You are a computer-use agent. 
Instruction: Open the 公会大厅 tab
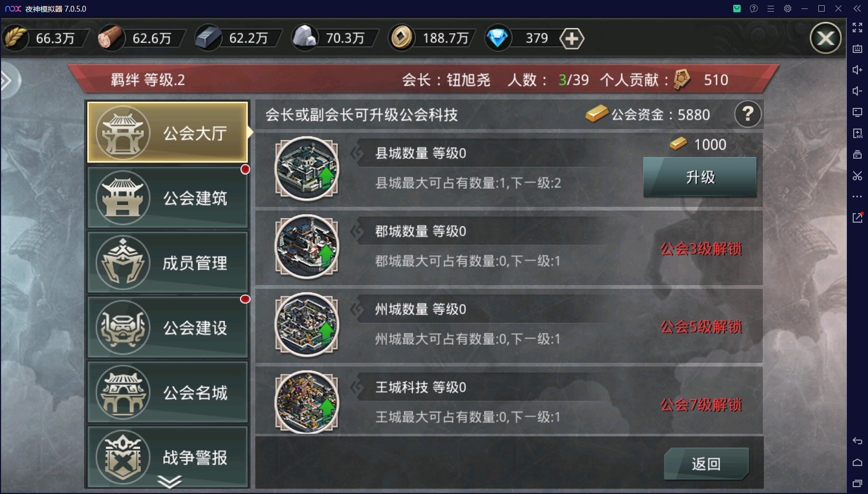pos(168,132)
